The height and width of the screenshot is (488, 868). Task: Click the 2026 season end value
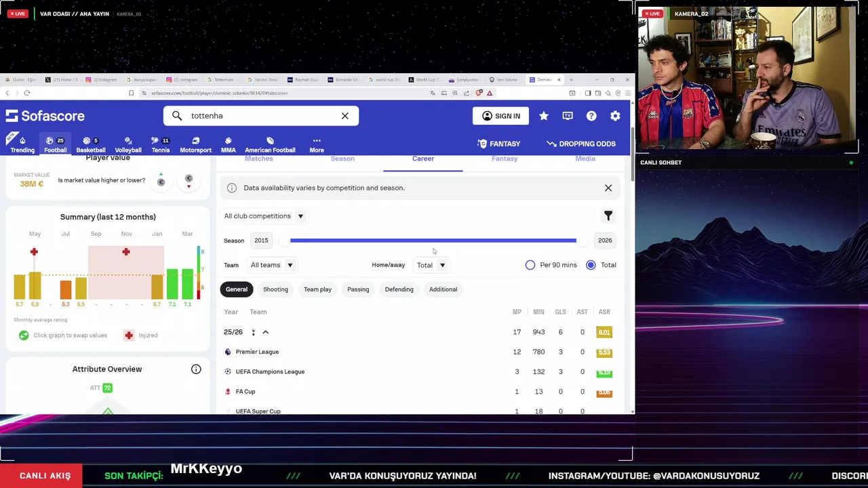click(x=605, y=241)
